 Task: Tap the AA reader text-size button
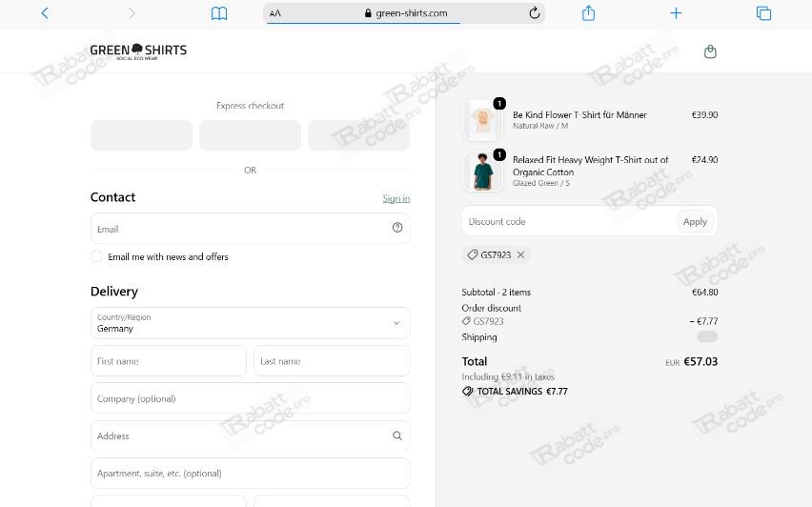(275, 13)
